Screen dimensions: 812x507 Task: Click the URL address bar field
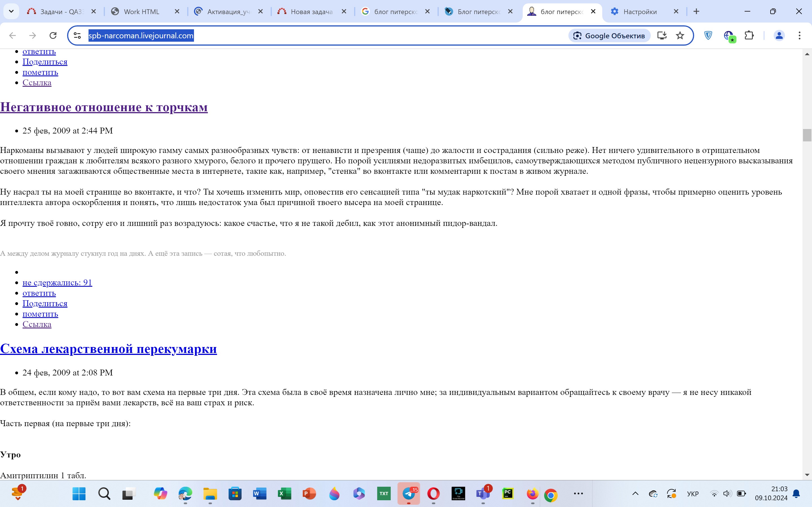pos(336,35)
